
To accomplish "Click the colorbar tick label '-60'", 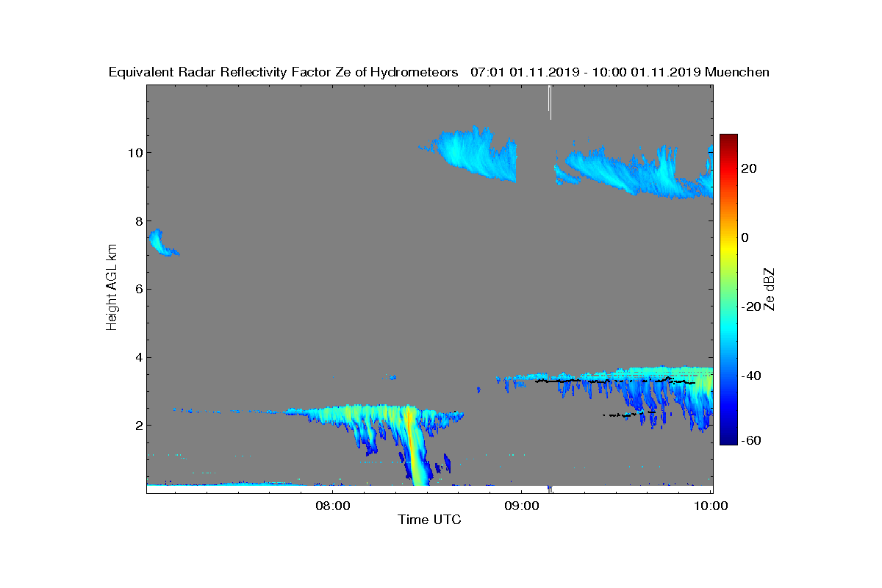I will 750,440.
